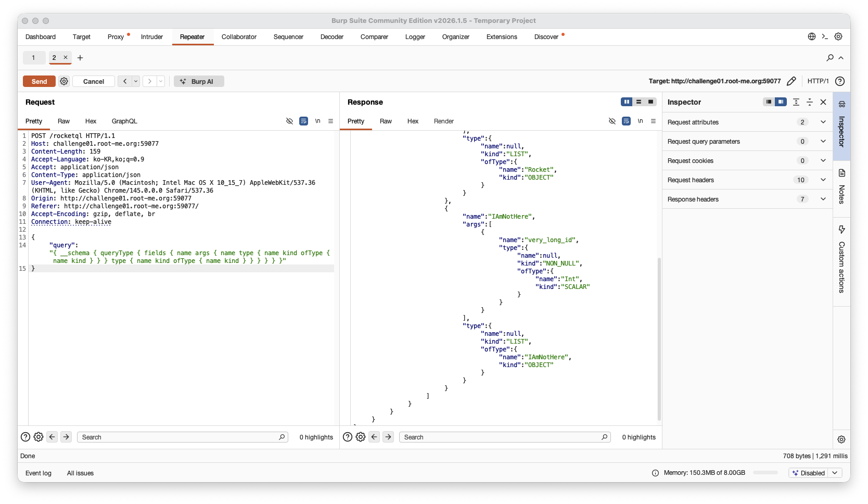Open request search settings gear
This screenshot has height=504, width=868.
[39, 437]
